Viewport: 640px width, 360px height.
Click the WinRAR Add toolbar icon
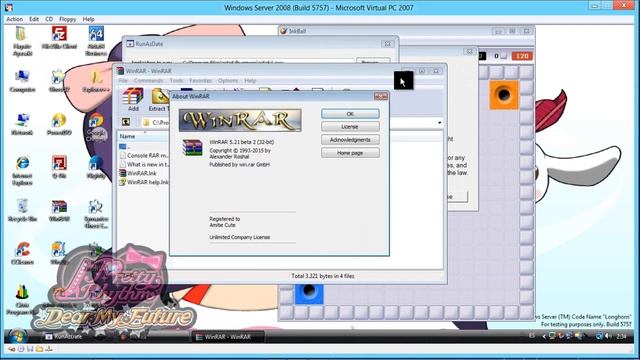(133, 99)
